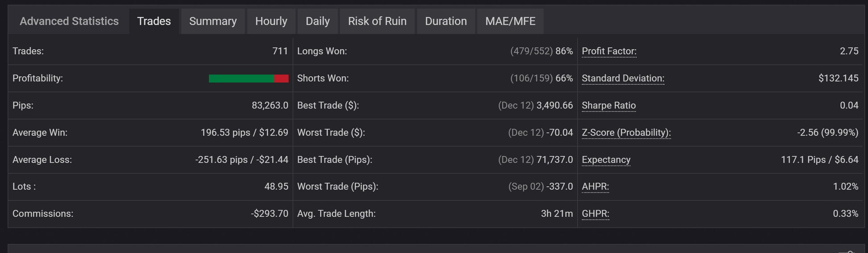868x253 pixels.
Task: Open the Standard Deviation definition link
Action: pos(623,79)
